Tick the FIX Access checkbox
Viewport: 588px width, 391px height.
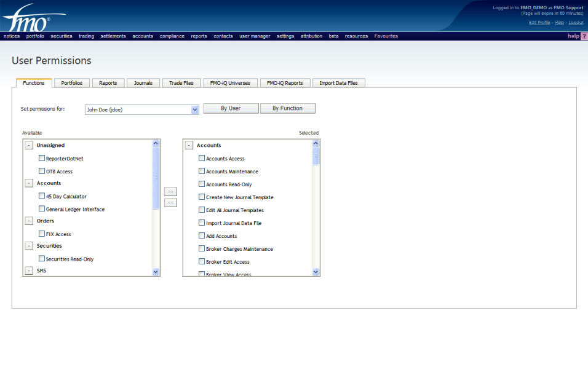(x=42, y=234)
